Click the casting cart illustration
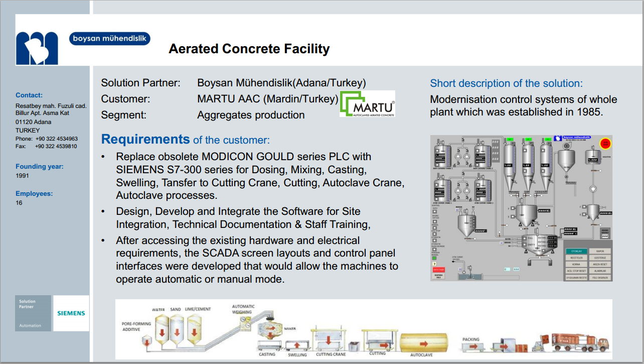 [x=271, y=345]
